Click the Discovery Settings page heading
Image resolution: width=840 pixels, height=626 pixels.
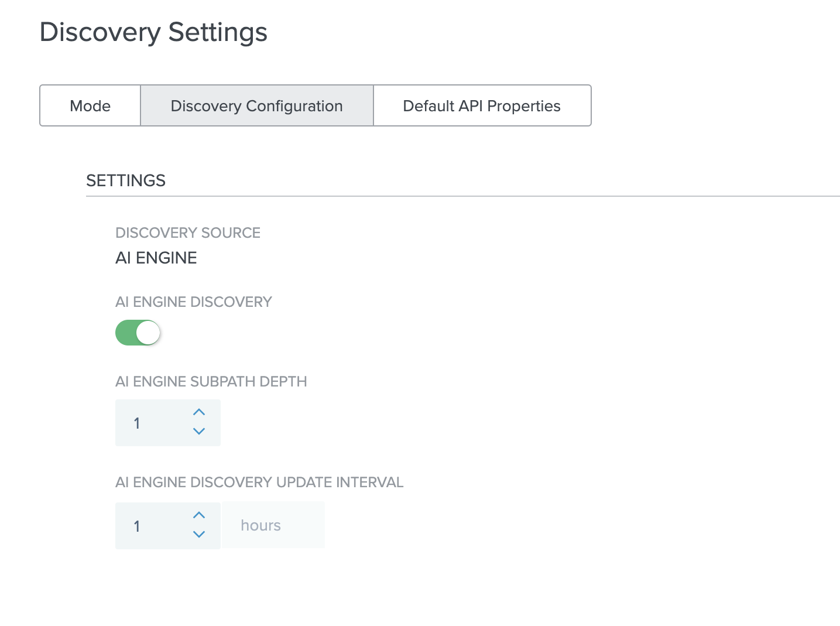(153, 32)
